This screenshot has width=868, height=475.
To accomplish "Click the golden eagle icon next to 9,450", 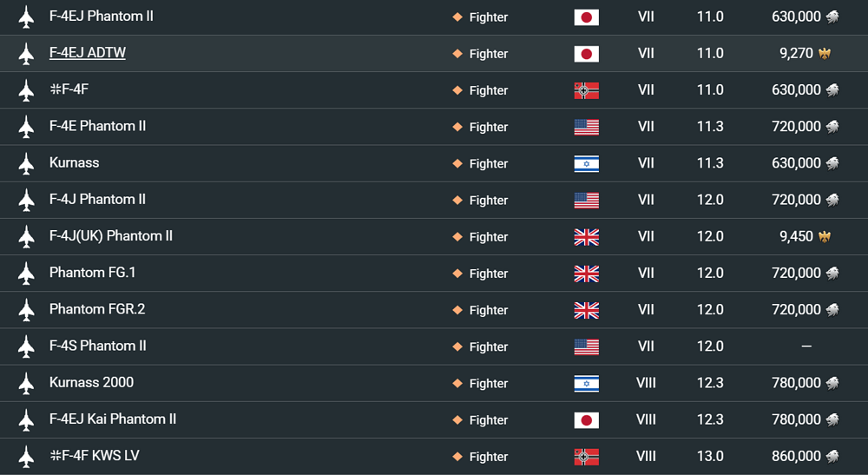I will click(825, 237).
